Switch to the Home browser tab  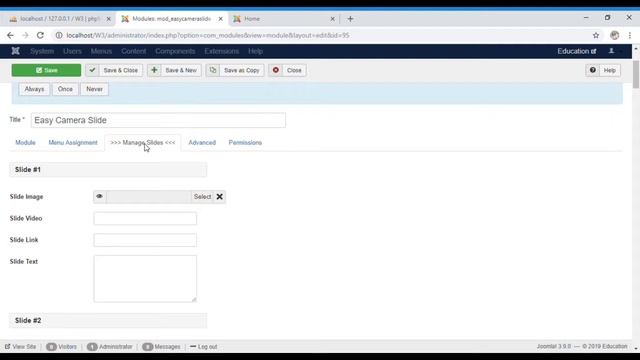click(282, 19)
